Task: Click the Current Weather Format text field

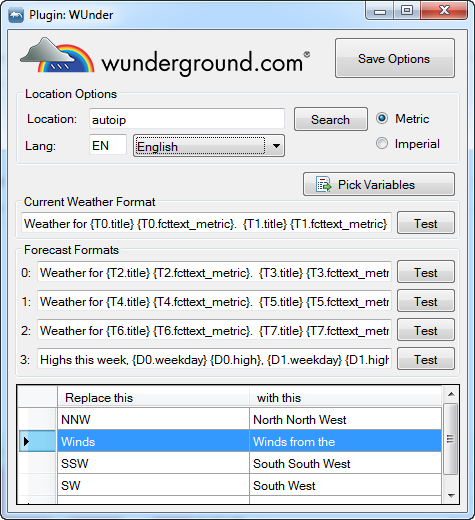Action: pyautogui.click(x=206, y=223)
